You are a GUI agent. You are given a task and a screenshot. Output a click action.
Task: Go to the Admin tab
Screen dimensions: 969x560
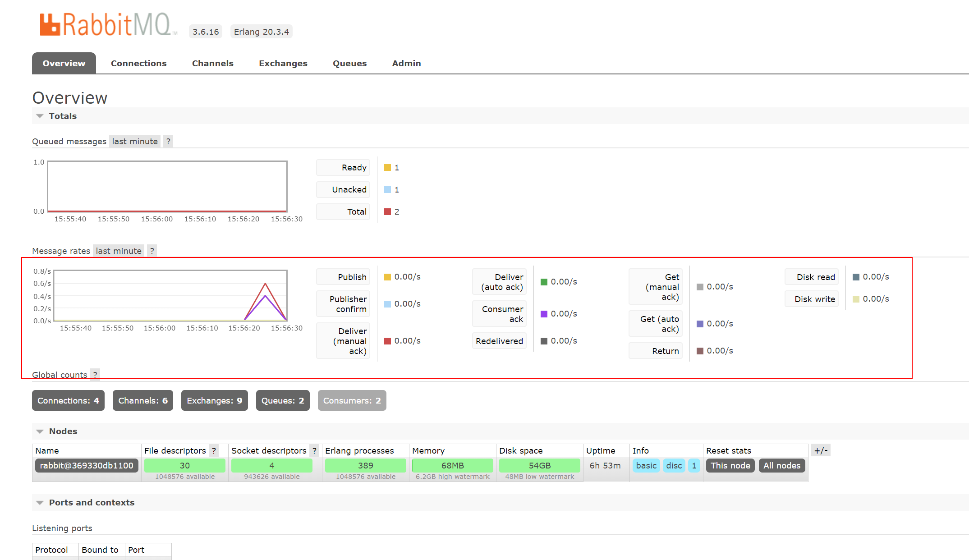pos(406,64)
